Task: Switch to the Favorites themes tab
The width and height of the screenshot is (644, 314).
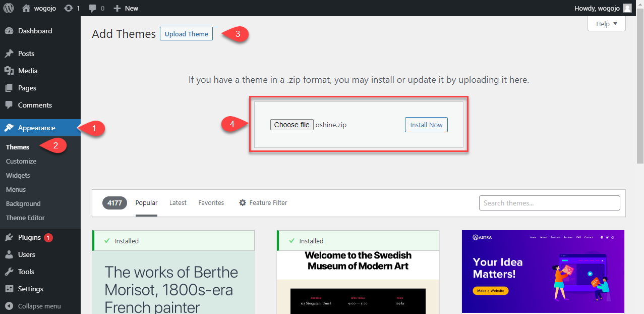Action: coord(211,202)
